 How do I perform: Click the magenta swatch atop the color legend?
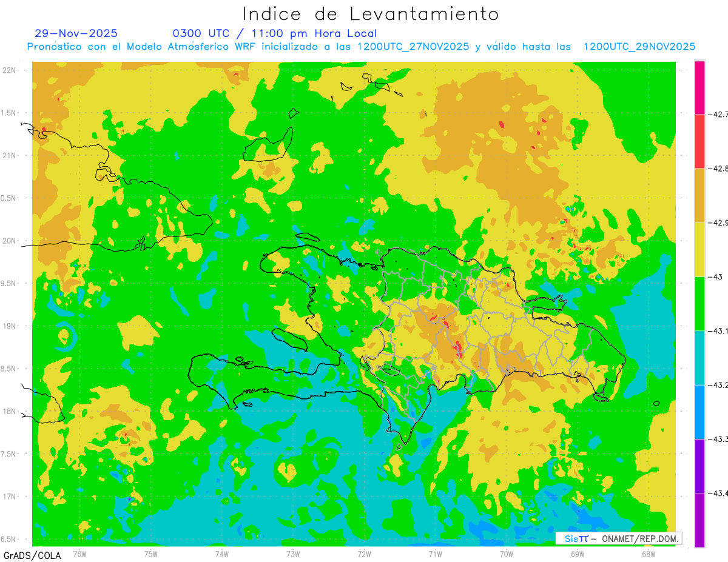coord(699,87)
